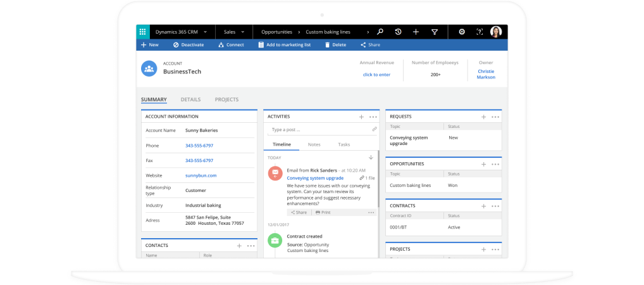
Task: Click Share in command bar
Action: coord(371,45)
